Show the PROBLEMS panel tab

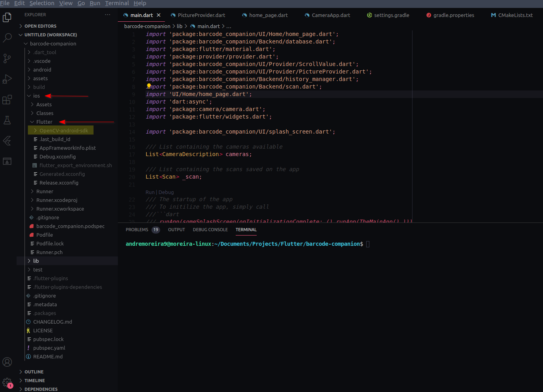click(137, 230)
